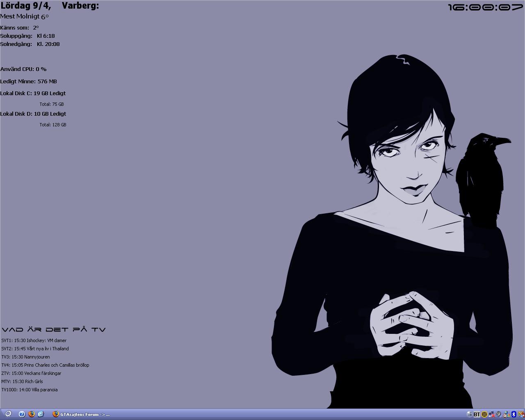Viewport: 525px width, 420px height.
Task: Click the VAD ÄR DET PÅ TV heading
Action: 54,329
